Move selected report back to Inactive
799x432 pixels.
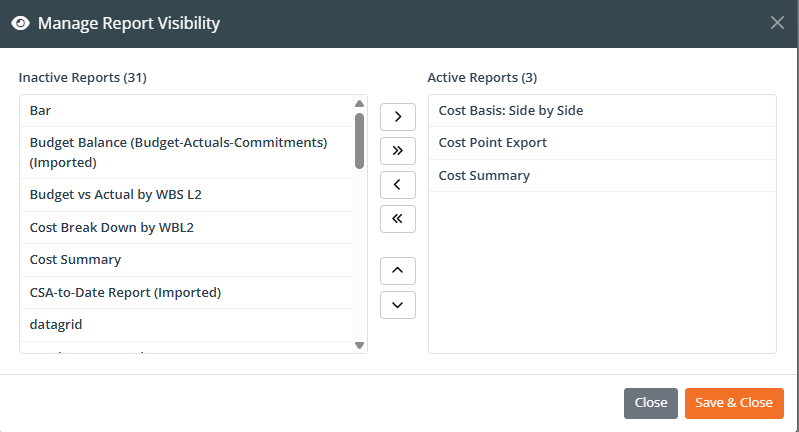397,185
